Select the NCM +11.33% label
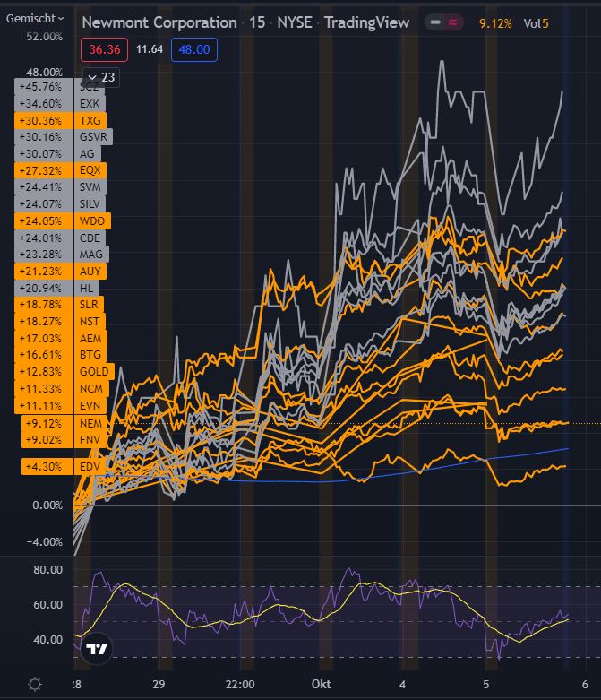 pos(62,388)
